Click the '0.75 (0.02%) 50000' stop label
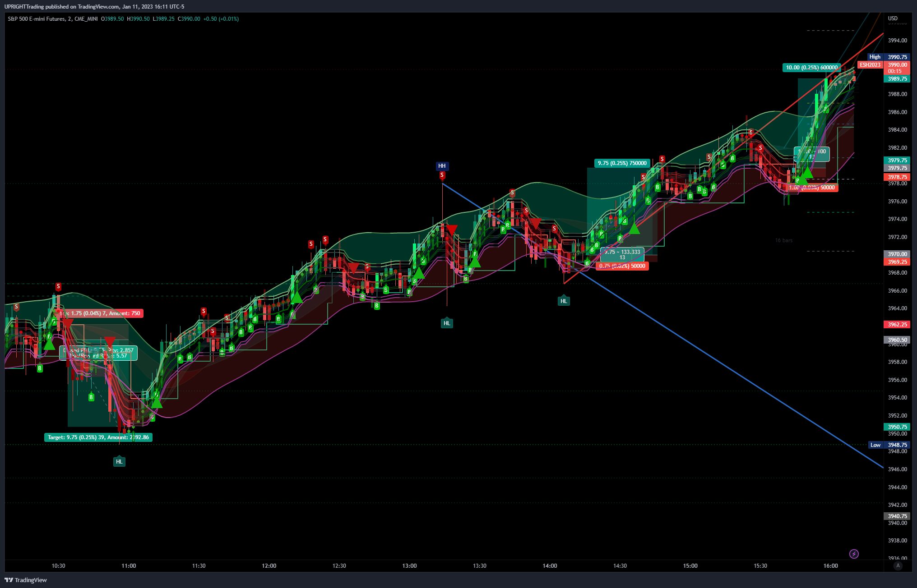 pyautogui.click(x=622, y=266)
